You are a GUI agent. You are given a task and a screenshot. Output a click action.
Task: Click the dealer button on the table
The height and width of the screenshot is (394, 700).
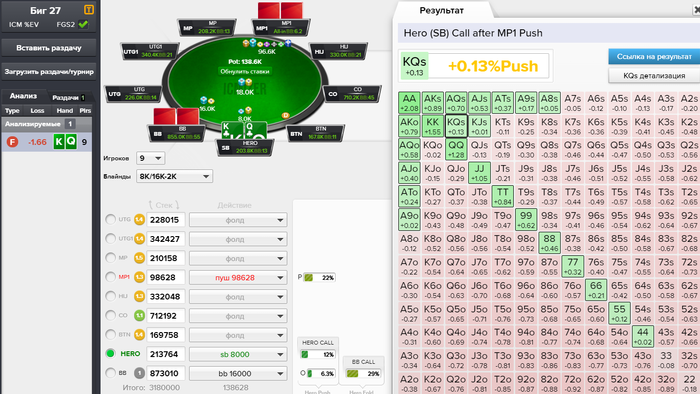tap(285, 116)
